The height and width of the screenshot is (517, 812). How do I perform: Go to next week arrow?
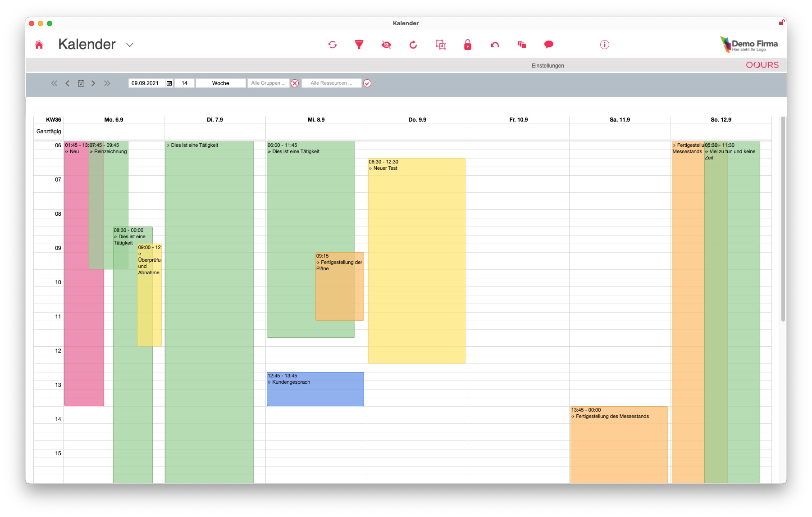93,83
